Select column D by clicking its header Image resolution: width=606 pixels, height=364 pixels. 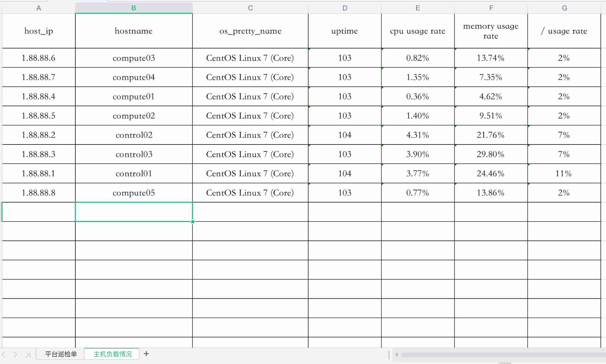click(x=344, y=8)
